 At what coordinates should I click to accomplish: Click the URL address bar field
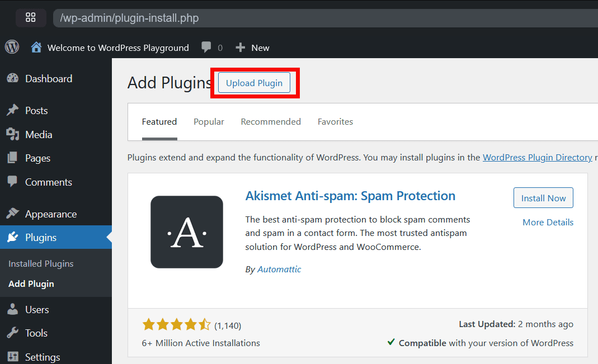coord(324,18)
